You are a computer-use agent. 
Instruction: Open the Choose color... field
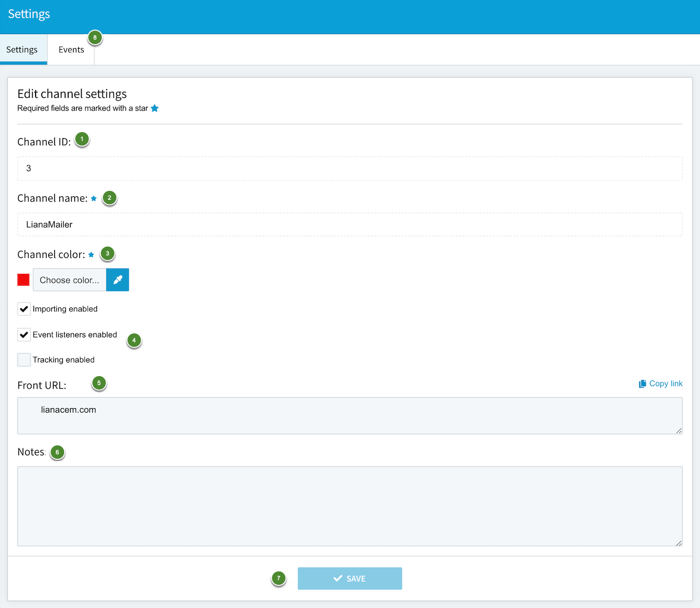[70, 280]
